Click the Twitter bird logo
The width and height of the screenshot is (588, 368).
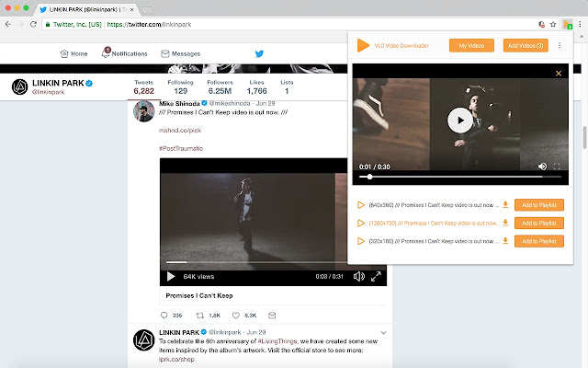point(259,53)
